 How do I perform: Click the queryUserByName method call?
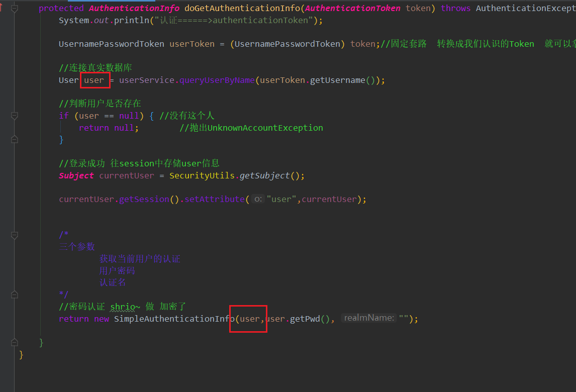tap(217, 80)
